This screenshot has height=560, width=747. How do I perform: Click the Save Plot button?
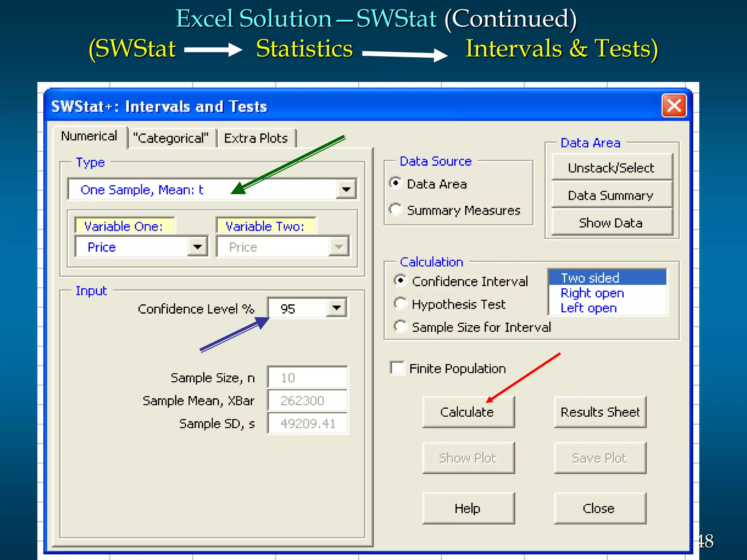pyautogui.click(x=600, y=458)
